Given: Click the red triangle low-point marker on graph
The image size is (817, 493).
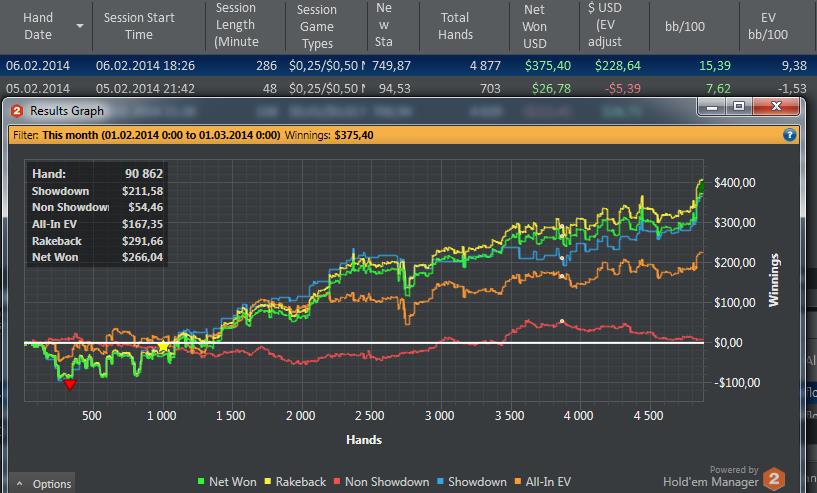Looking at the screenshot, I should coord(69,385).
